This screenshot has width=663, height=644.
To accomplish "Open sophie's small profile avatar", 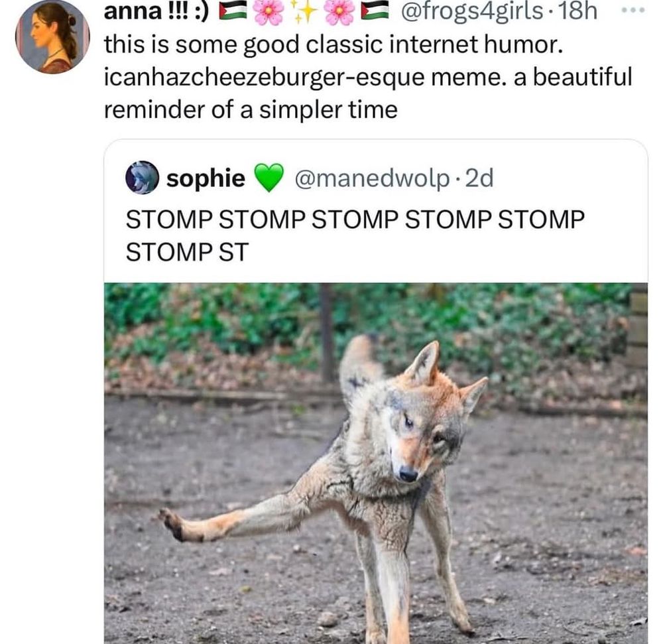I will click(142, 178).
